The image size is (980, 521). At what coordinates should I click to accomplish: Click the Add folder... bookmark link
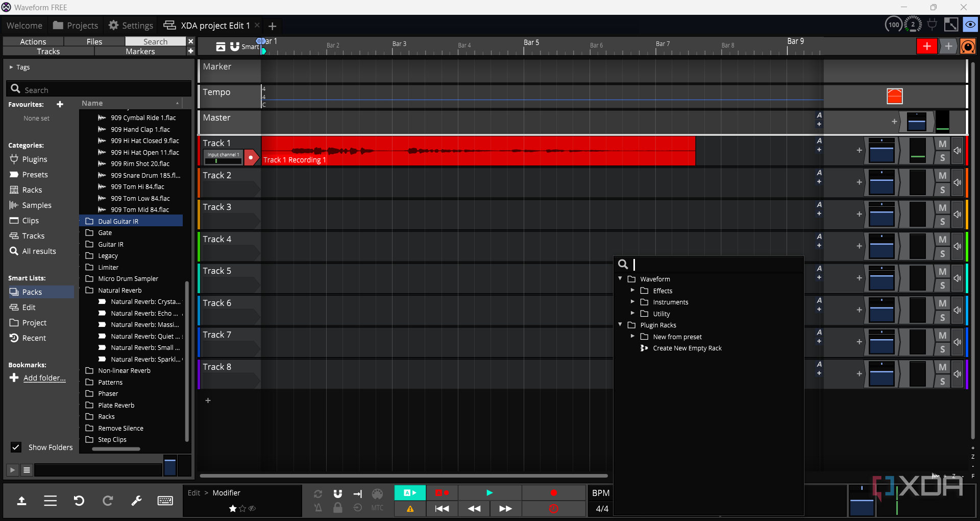tap(44, 378)
